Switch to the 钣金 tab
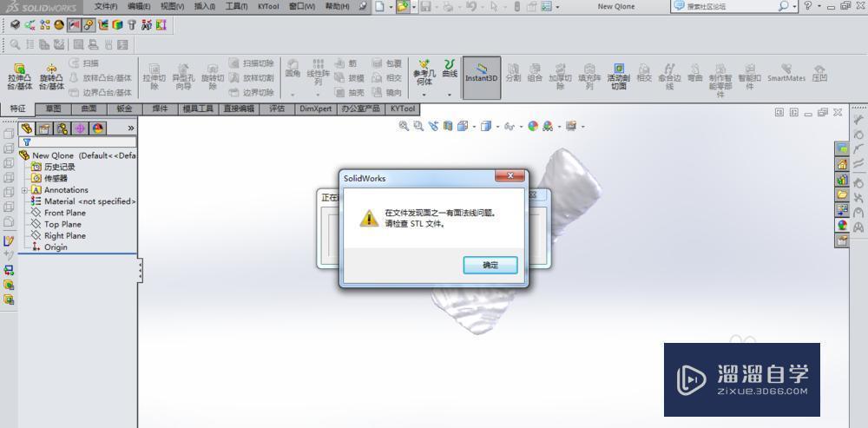 pyautogui.click(x=124, y=109)
